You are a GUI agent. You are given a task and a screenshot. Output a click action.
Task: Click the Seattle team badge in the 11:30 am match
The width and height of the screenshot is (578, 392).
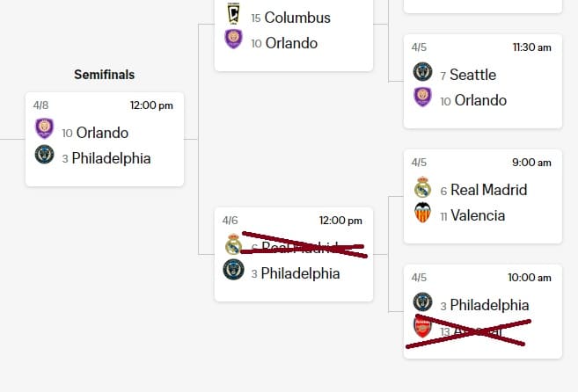pyautogui.click(x=422, y=71)
